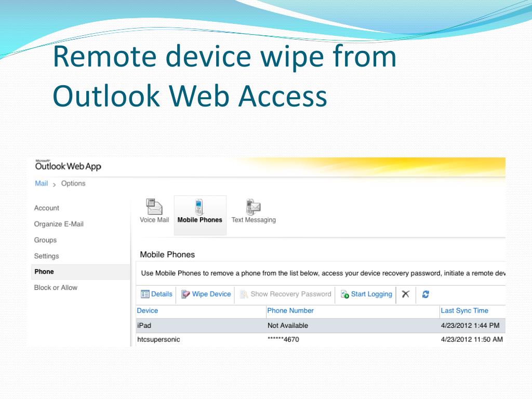
Task: Click the ******4670 phone number cell
Action: coord(283,339)
